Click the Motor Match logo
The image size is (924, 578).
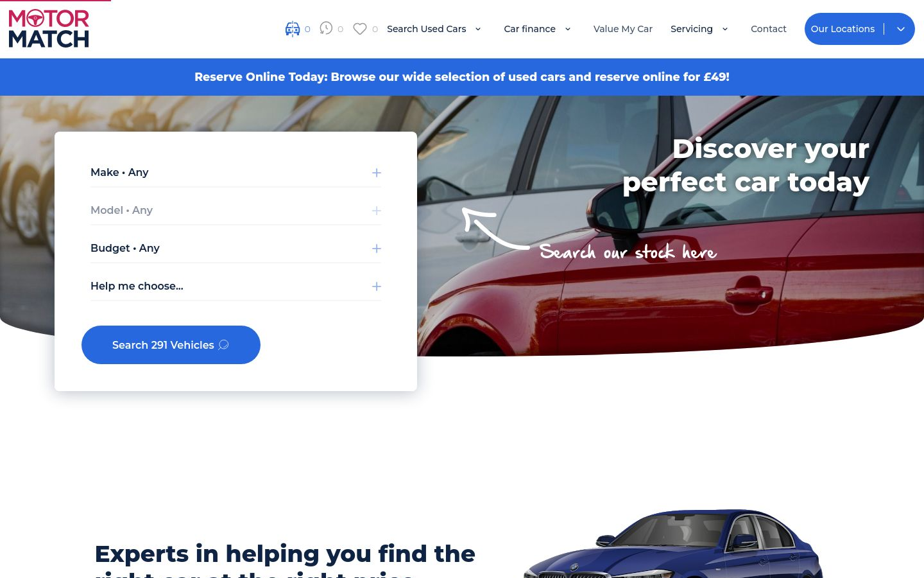point(49,29)
